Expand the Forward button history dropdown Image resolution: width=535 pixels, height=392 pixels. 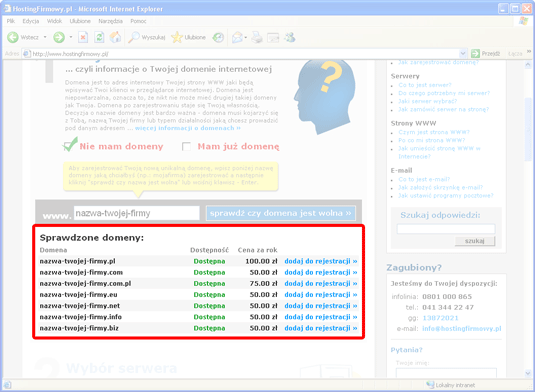pyautogui.click(x=71, y=37)
